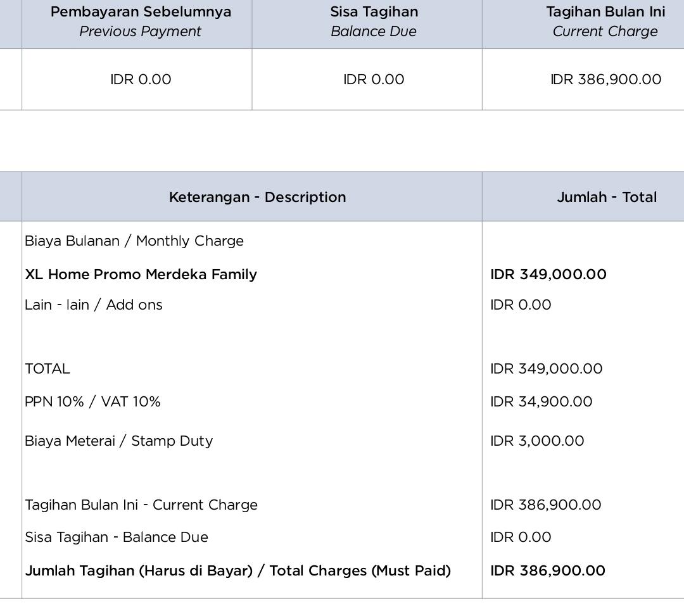Click the Sisa Tagihan Balance Due column header

tap(374, 22)
